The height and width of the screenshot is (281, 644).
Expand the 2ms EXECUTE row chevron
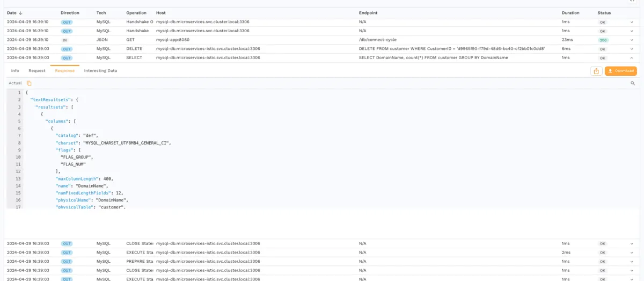coord(632,253)
